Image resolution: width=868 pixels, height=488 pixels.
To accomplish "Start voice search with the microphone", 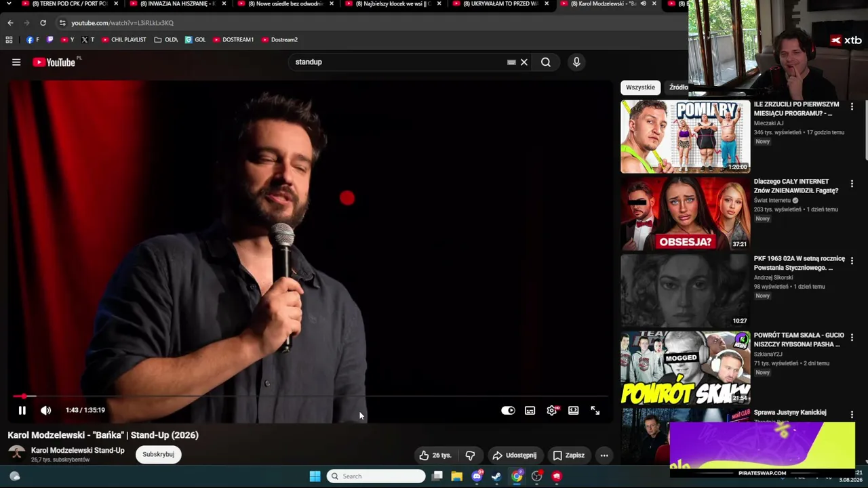I will tap(576, 62).
